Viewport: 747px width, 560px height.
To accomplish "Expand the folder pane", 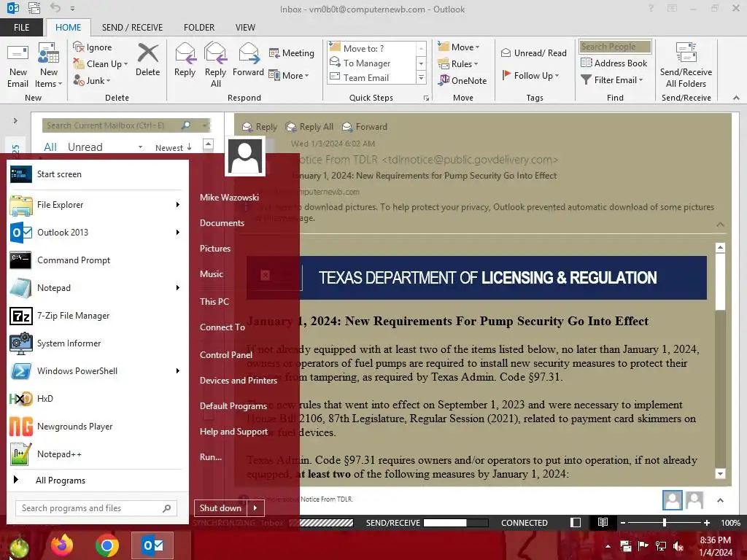I will point(15,121).
